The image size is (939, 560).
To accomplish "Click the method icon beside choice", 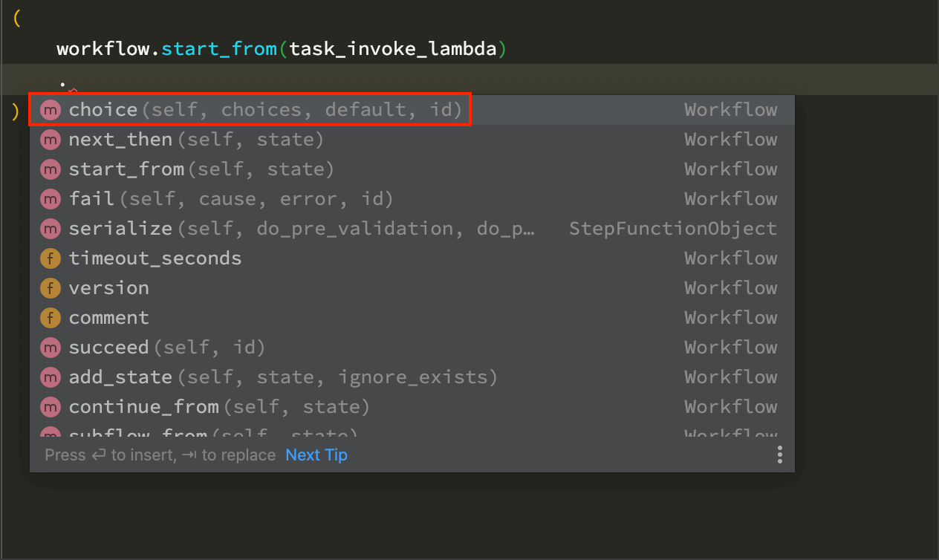I will tap(50, 110).
